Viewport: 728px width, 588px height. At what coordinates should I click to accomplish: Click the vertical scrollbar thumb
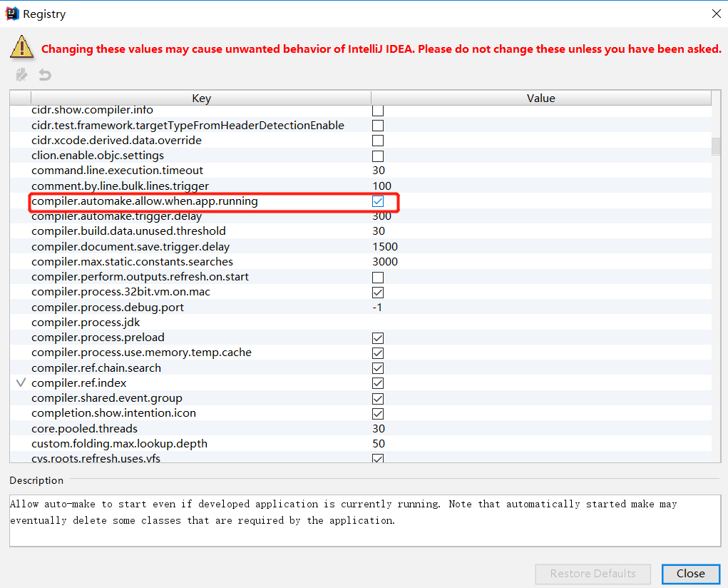coord(716,146)
